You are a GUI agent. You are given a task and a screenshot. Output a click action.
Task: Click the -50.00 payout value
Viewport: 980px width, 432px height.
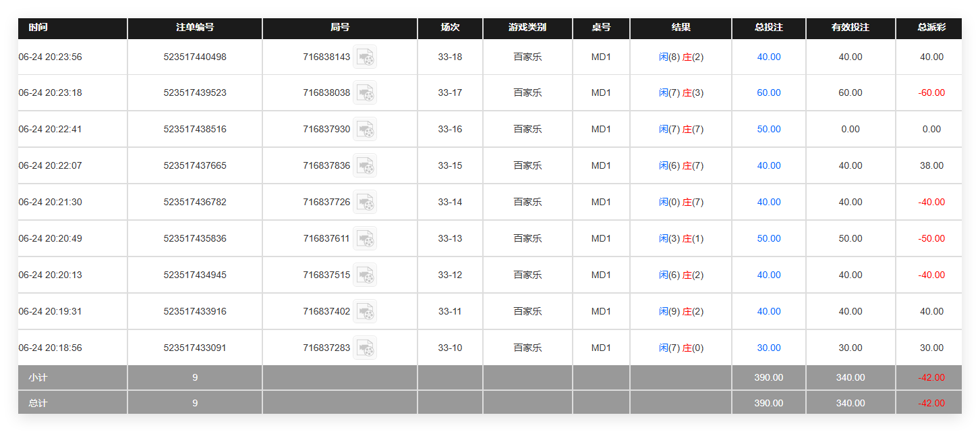[x=931, y=238]
